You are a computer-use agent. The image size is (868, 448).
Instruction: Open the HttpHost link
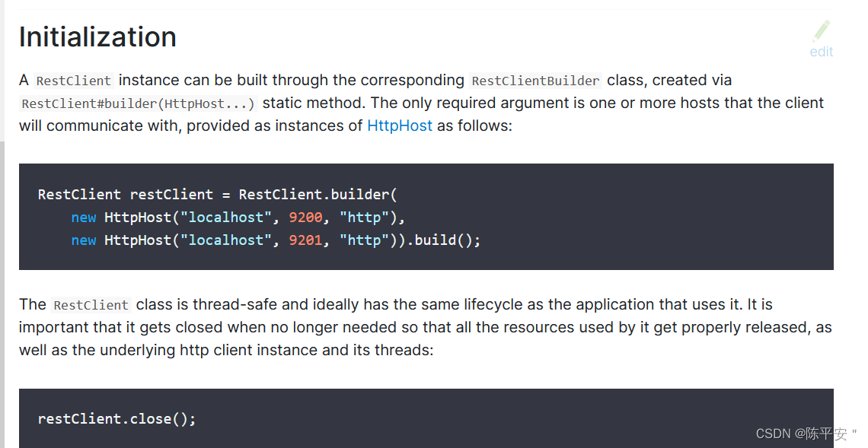click(x=400, y=126)
